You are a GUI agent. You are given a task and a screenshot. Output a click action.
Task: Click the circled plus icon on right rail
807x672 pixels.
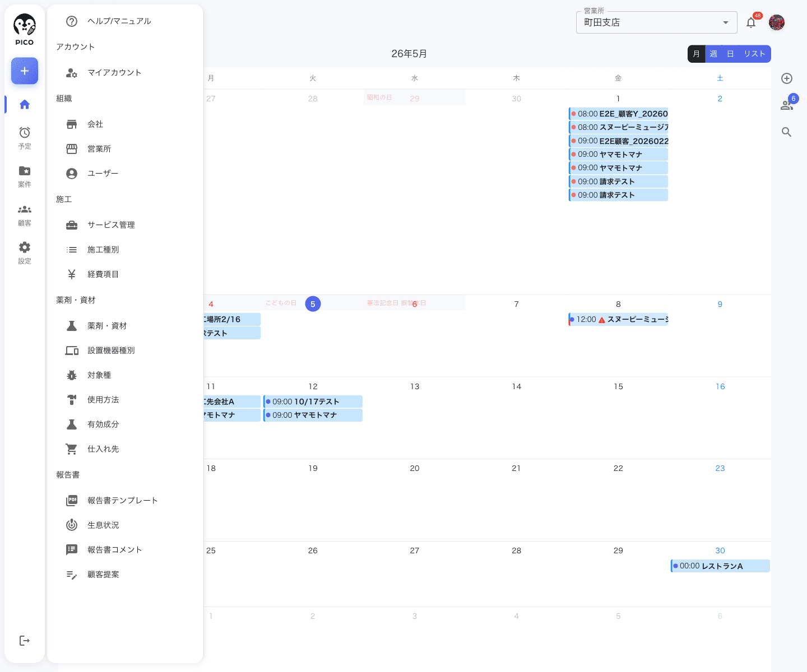787,78
